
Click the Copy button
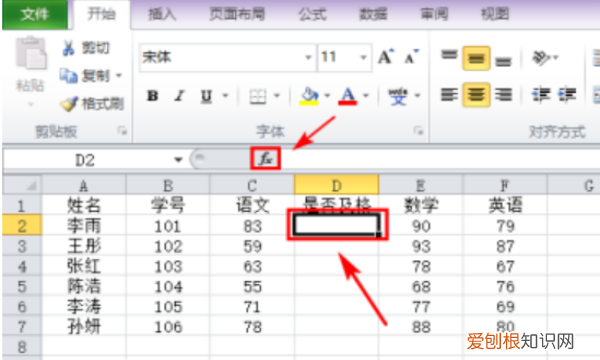[85, 76]
